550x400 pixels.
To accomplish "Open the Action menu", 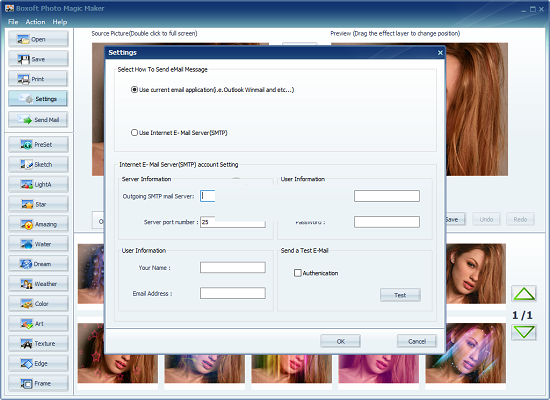I will [35, 22].
